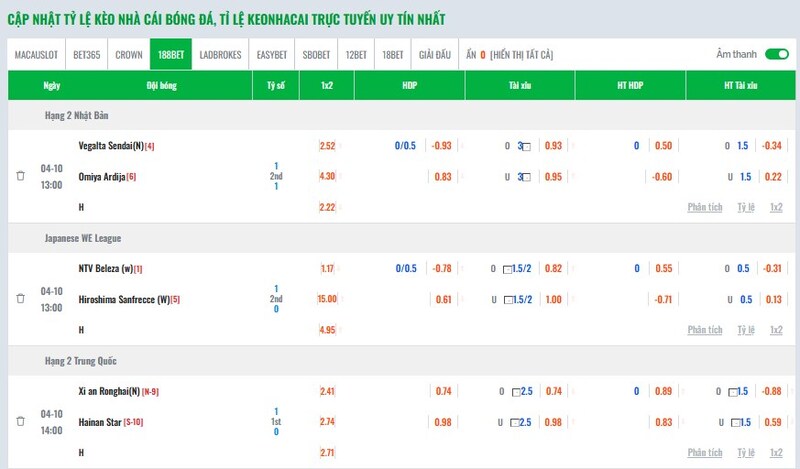Switch to the BET365 bookmaker tab
This screenshot has width=800, height=469.
point(88,54)
